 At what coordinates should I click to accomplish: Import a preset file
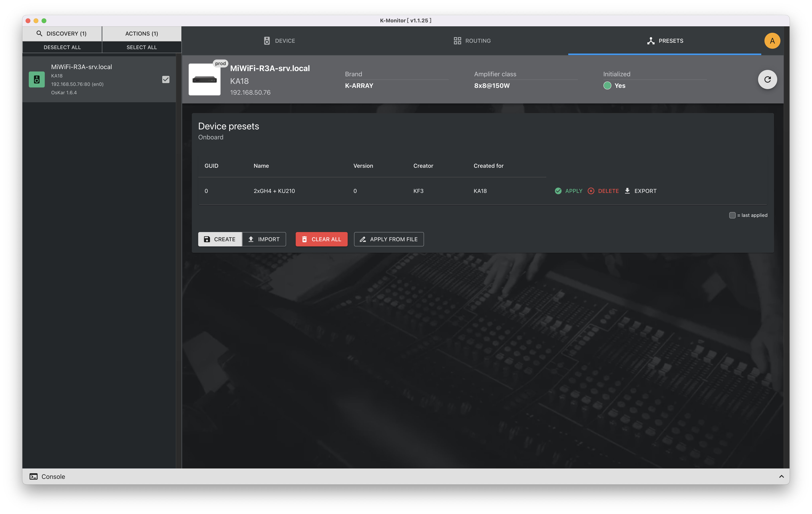click(264, 239)
